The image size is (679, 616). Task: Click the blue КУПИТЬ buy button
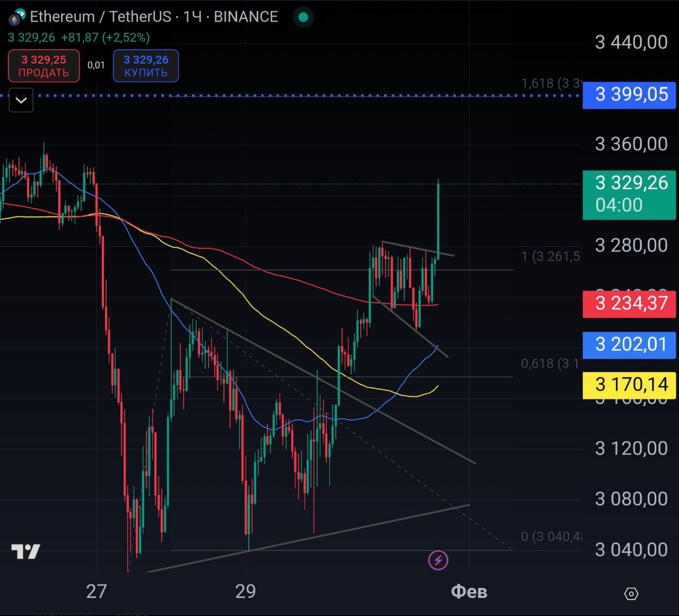146,66
